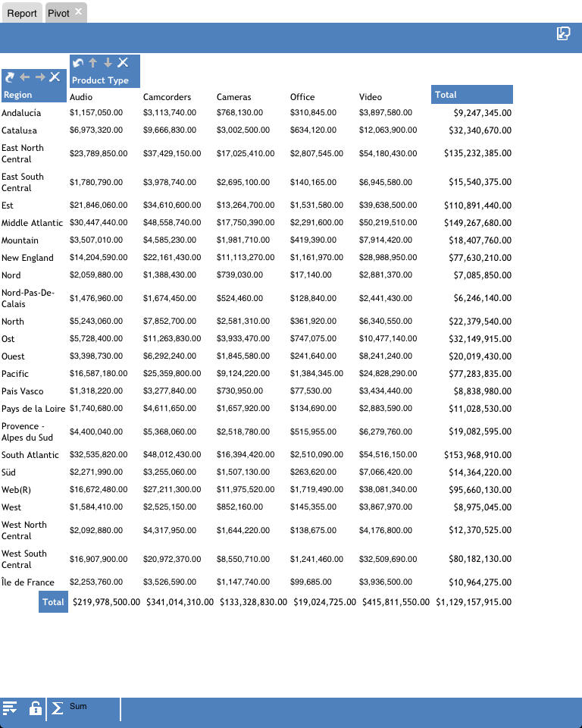The height and width of the screenshot is (728, 582).
Task: Click Video column total $415,811,550.00
Action: pos(396,601)
